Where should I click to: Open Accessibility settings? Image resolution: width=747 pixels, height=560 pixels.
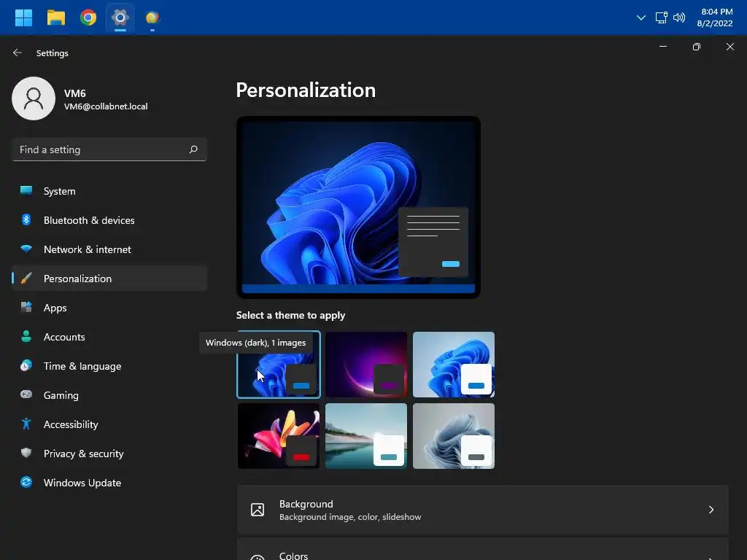tap(109, 424)
